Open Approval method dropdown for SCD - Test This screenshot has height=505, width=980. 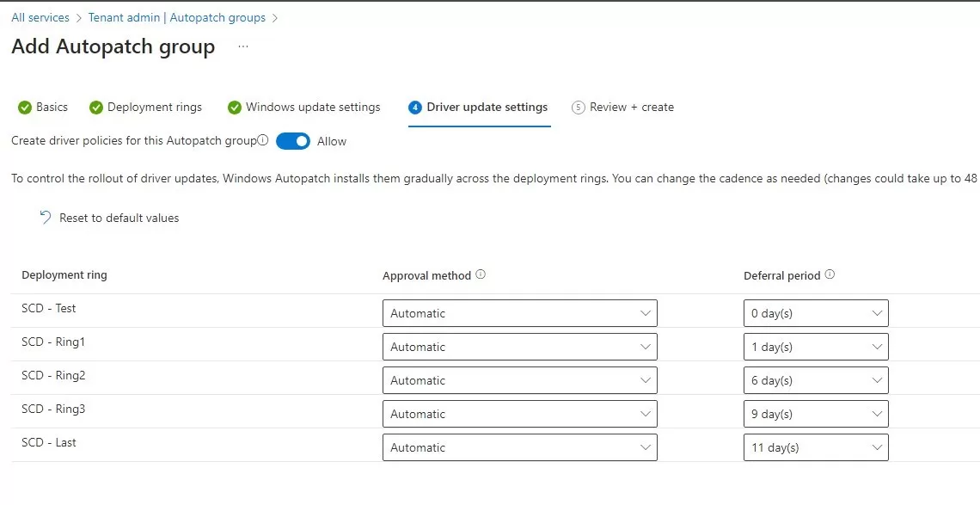click(519, 313)
